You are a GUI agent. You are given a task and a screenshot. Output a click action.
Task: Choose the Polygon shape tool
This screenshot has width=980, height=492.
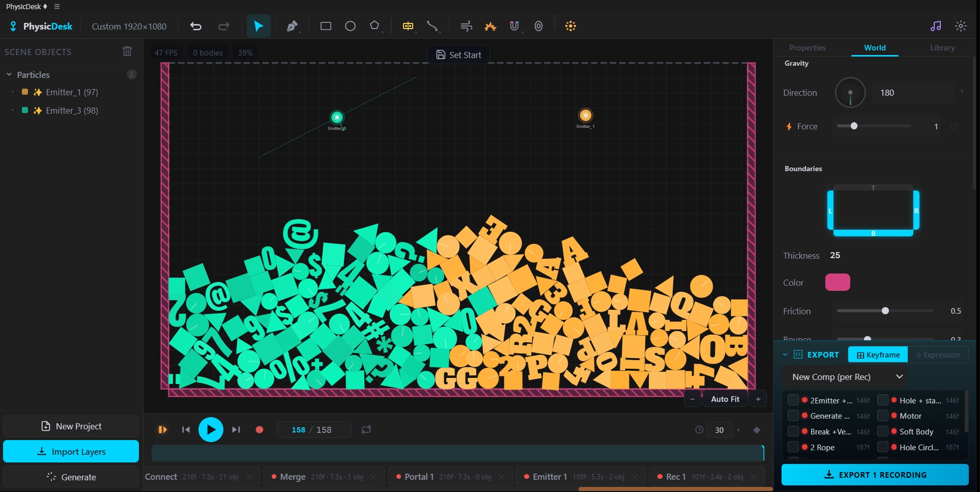pos(374,25)
